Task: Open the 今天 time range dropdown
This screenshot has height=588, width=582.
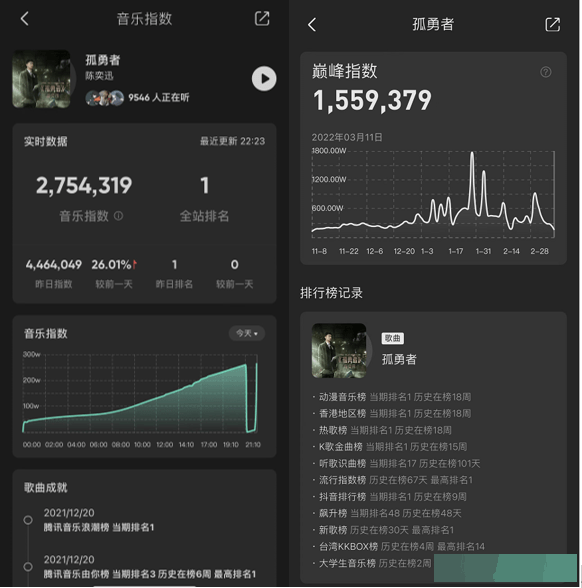Action: (x=247, y=333)
